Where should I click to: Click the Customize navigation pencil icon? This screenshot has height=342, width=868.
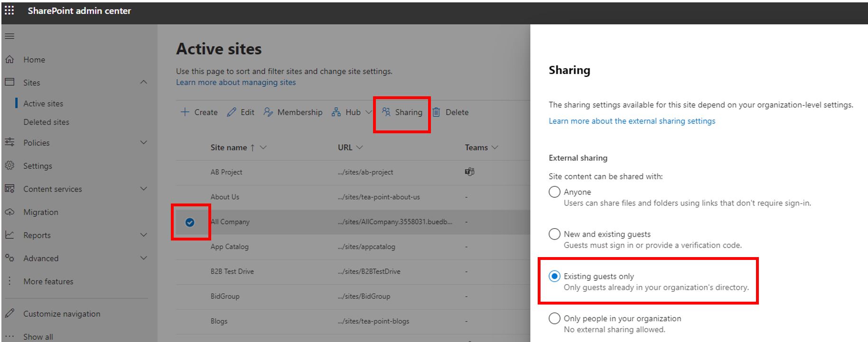(x=9, y=313)
